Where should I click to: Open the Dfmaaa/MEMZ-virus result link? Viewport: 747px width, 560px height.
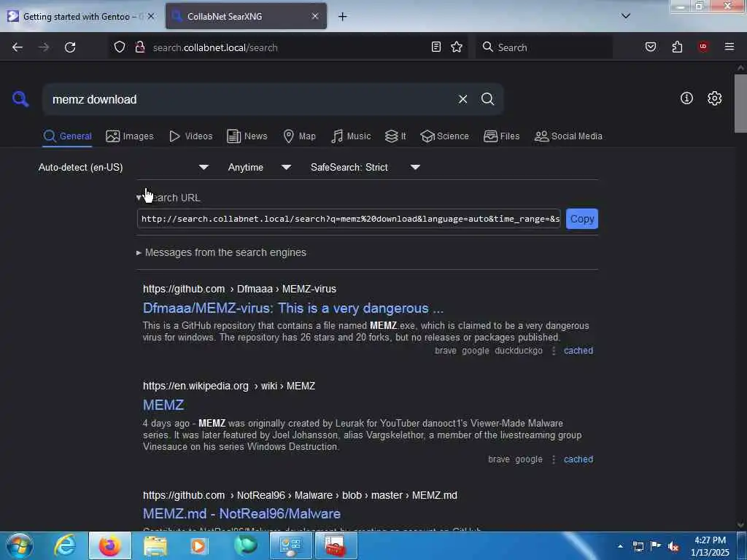click(x=293, y=308)
